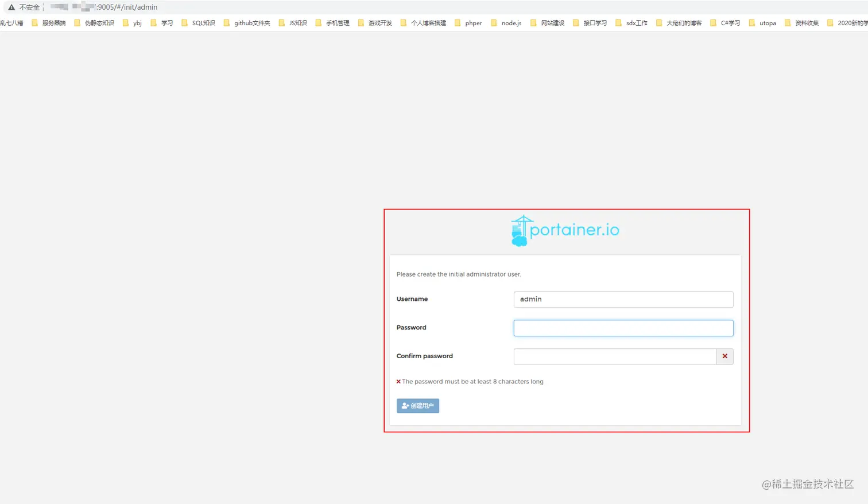868x504 pixels.
Task: Focus the Password input field
Action: pos(623,328)
